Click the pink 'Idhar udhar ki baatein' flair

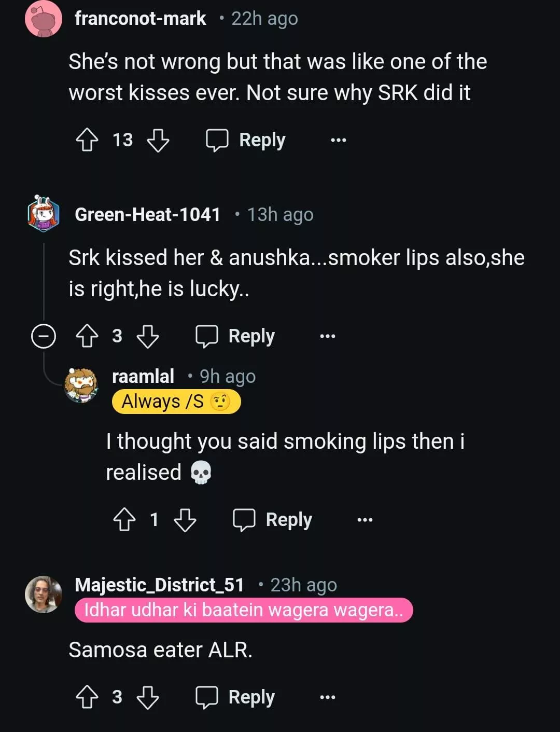pos(243,610)
